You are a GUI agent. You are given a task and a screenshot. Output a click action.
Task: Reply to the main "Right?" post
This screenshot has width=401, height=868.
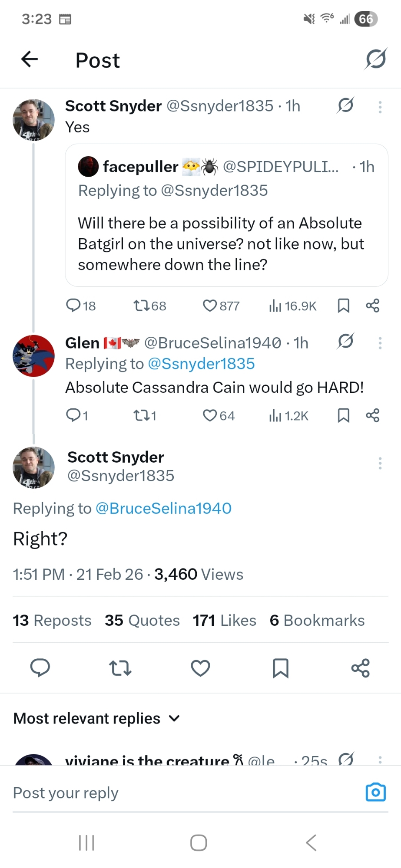pos(40,668)
